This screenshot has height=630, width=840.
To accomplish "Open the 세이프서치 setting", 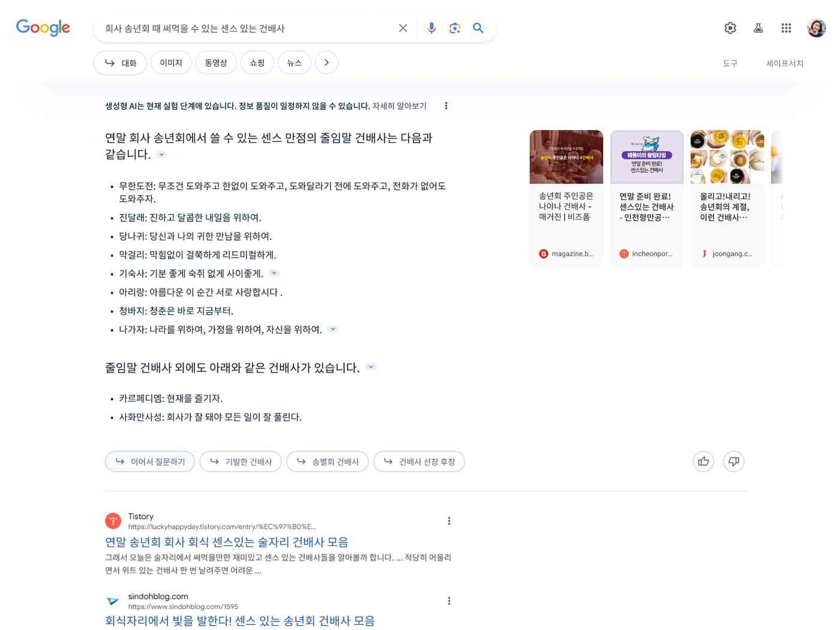I will pyautogui.click(x=784, y=63).
